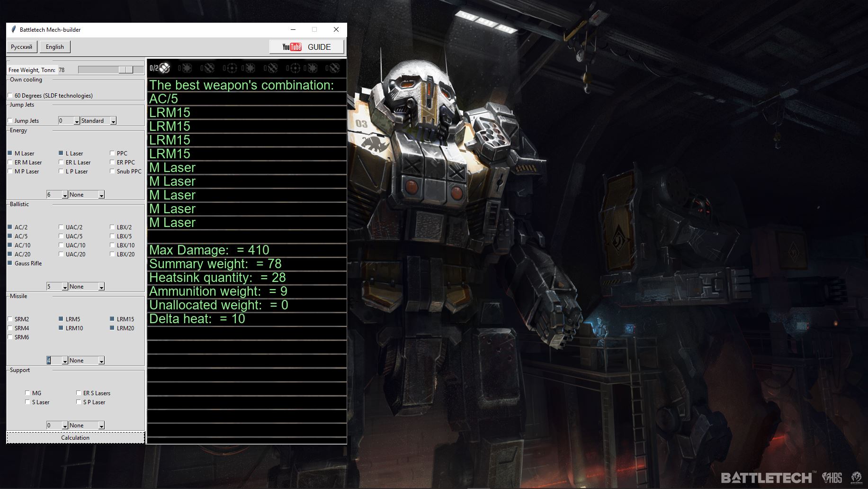Viewport: 868px width, 489px height.
Task: Toggle the LRM20 checkbox
Action: (112, 328)
